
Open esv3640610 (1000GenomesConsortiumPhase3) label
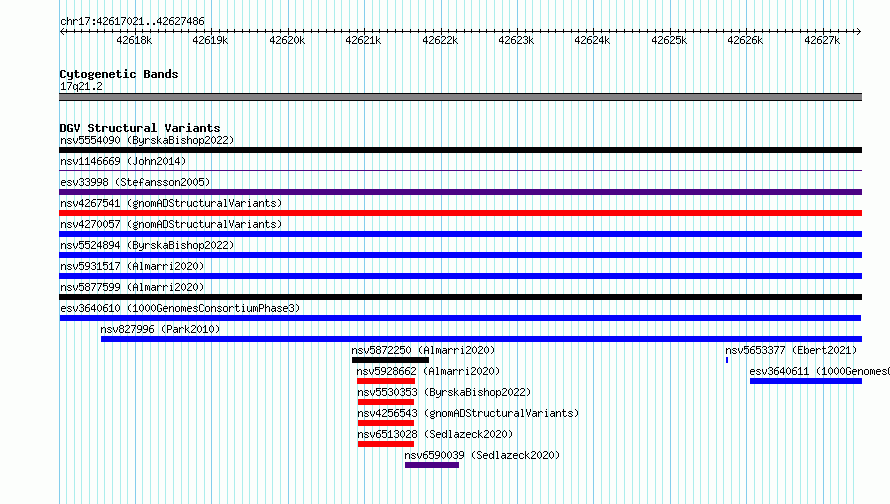180,308
